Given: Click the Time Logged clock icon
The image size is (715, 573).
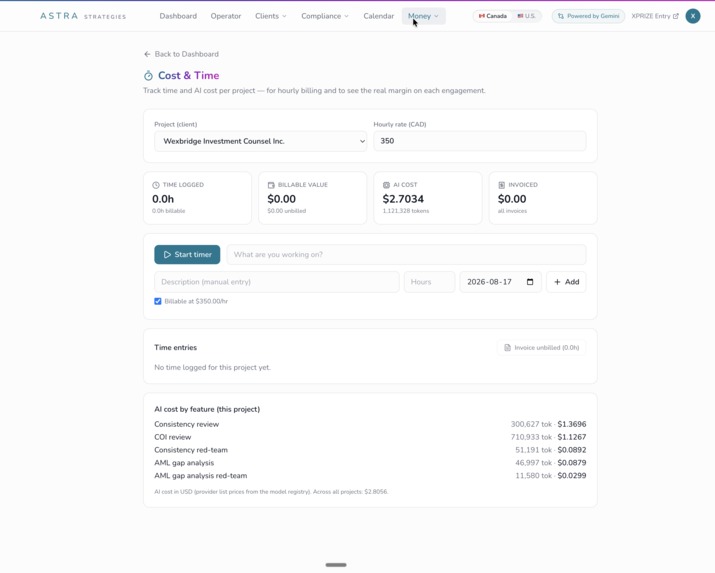Looking at the screenshot, I should tap(156, 185).
